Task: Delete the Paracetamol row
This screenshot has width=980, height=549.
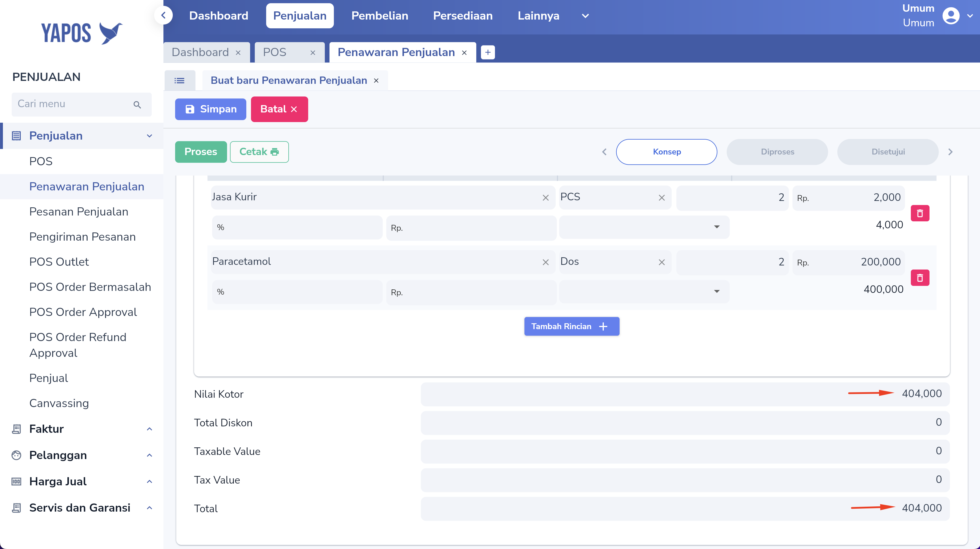Action: (920, 278)
